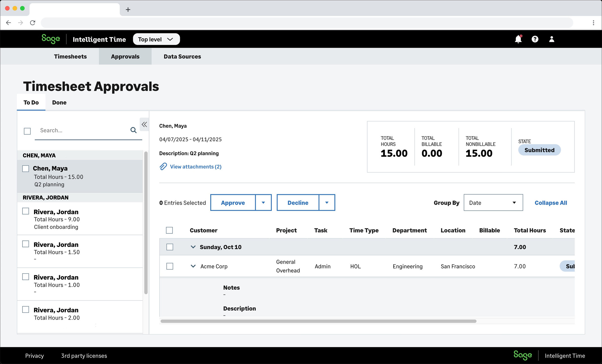Tick the select-all checkbox beside Search
Screen dimensions: 602x364
point(27,131)
